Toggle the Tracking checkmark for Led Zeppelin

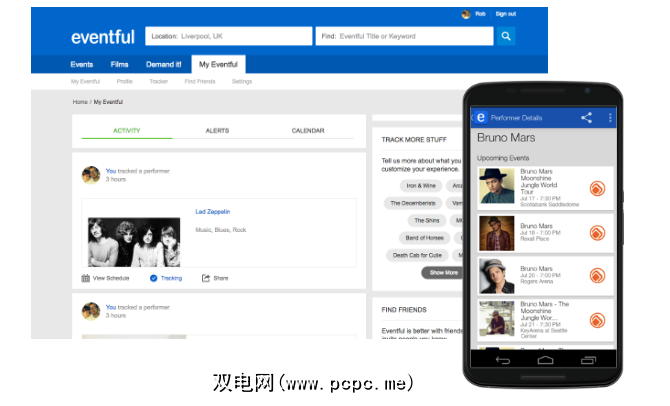tap(153, 278)
